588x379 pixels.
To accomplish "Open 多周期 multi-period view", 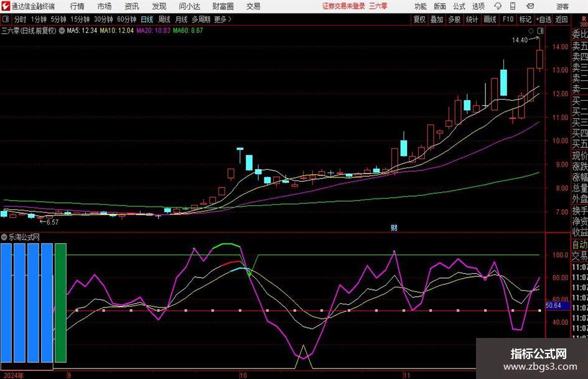I will [201, 19].
